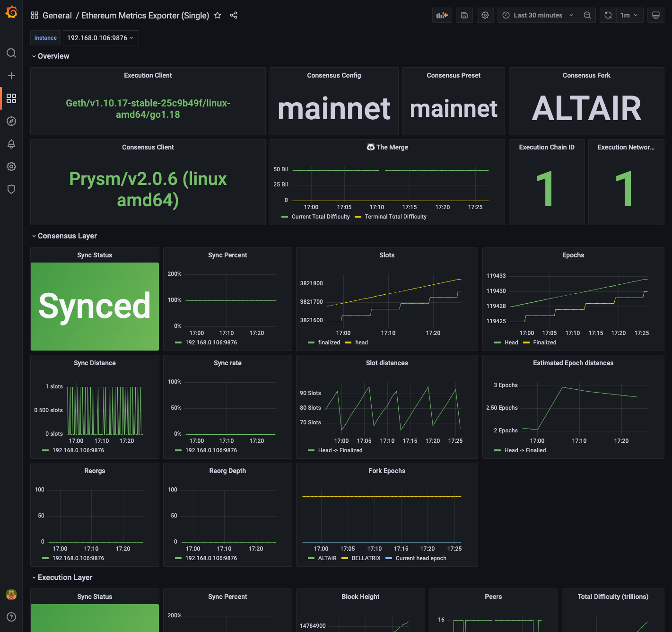Open the search dashboards magnifier icon
The width and height of the screenshot is (672, 632).
coord(11,53)
